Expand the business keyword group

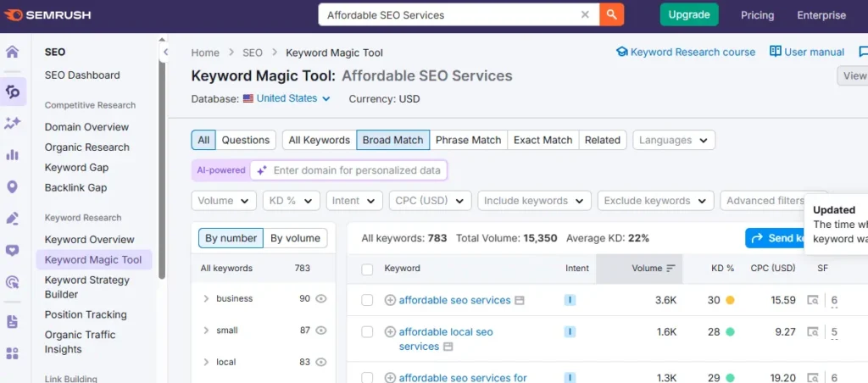point(206,299)
